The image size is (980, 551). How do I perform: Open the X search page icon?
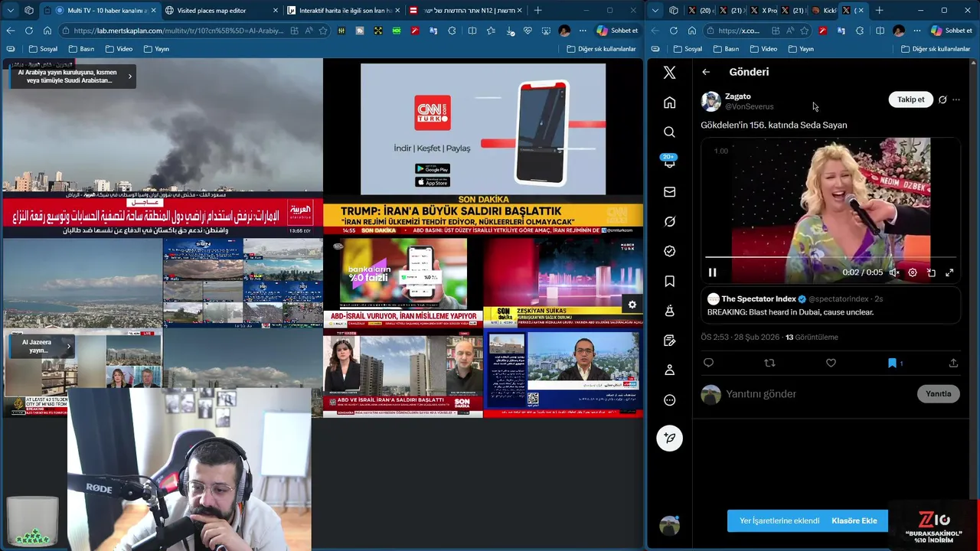(669, 132)
